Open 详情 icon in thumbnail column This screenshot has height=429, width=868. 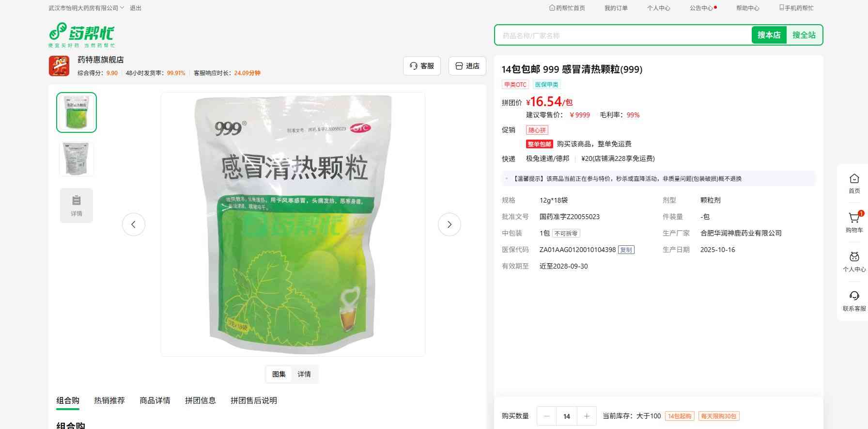[x=77, y=206]
